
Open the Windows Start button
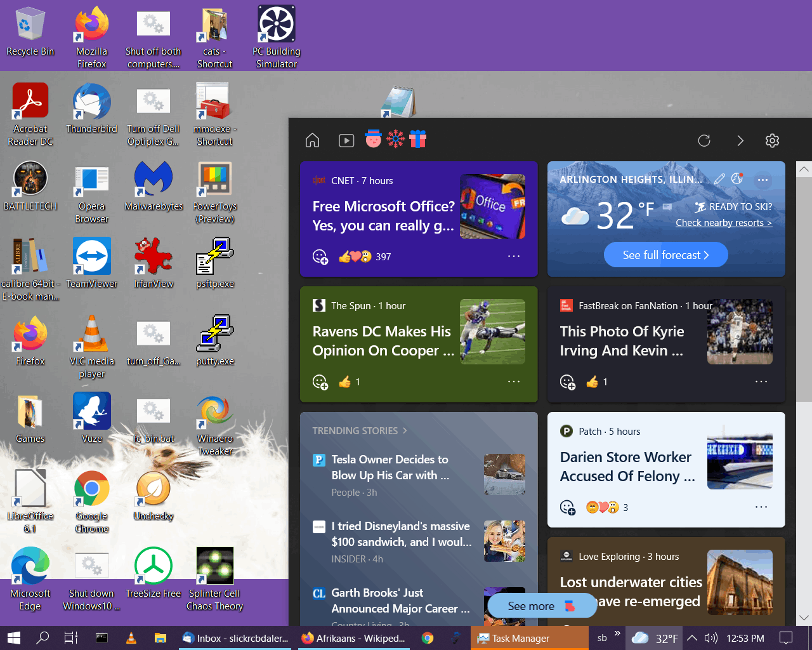[14, 638]
